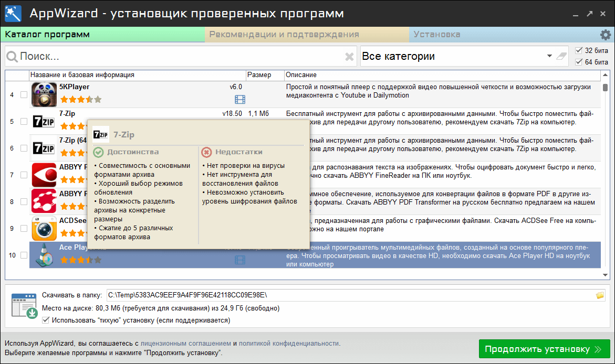The image size is (615, 364).
Task: Check the box for row 6 7-Zip 64
Action: pyautogui.click(x=24, y=148)
